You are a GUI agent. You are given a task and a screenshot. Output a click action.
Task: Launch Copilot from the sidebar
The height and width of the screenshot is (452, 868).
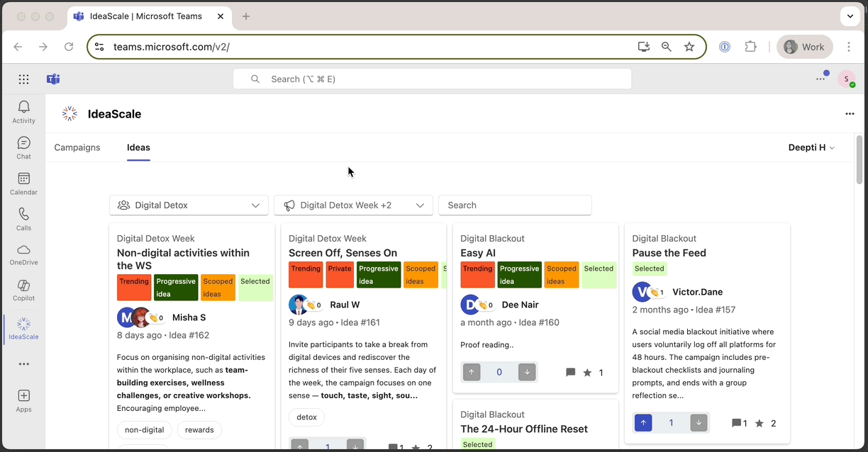23,289
